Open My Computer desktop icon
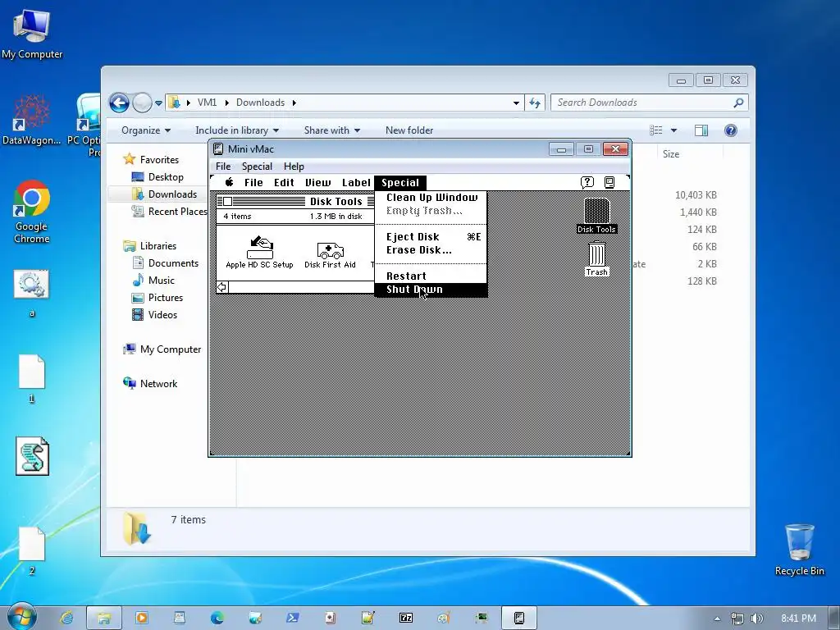Image resolution: width=840 pixels, height=630 pixels. (x=32, y=33)
